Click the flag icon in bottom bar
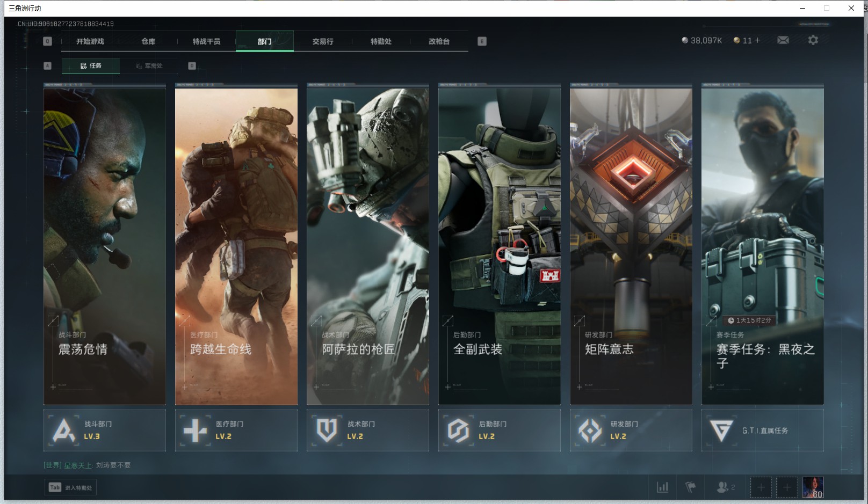This screenshot has width=868, height=504. tap(691, 487)
